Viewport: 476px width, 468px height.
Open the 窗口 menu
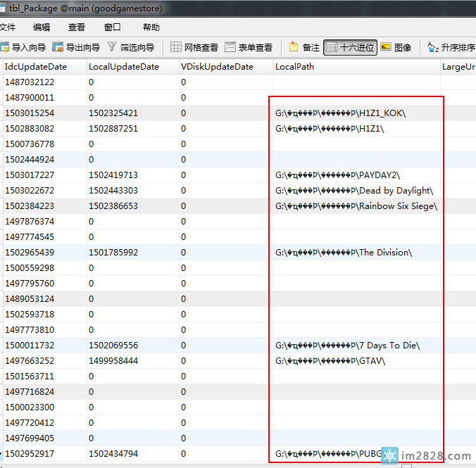coord(112,27)
